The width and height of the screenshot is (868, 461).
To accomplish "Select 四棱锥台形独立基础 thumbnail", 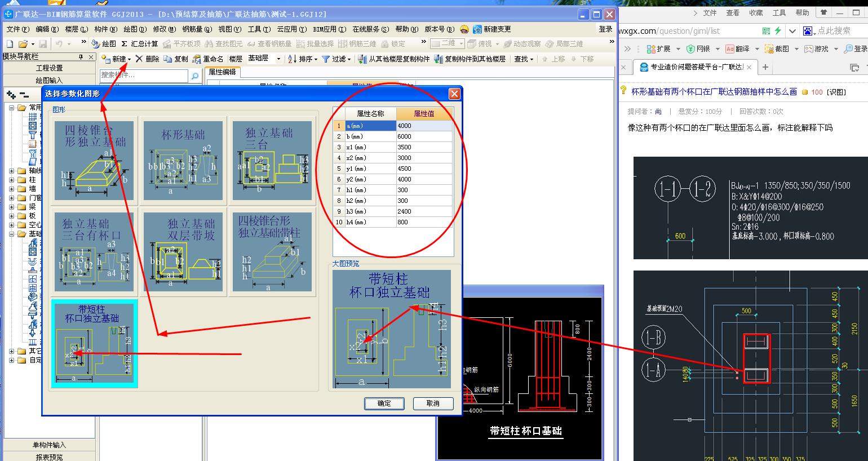I will (x=94, y=161).
